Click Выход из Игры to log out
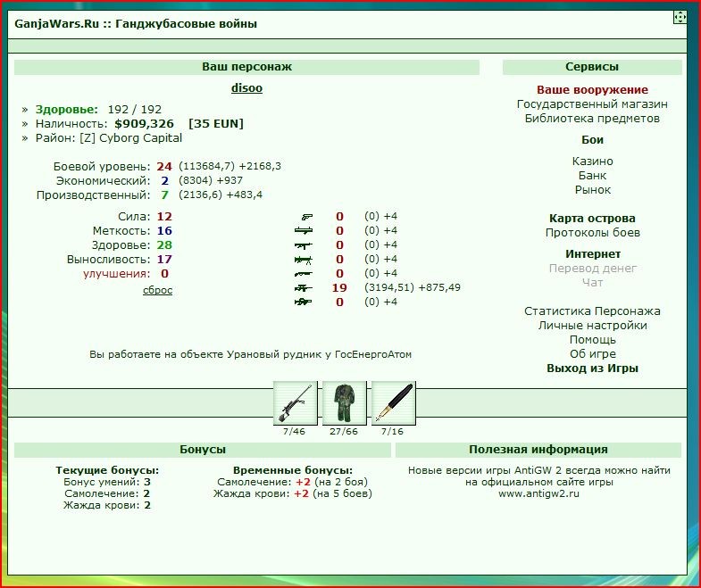This screenshot has height=588, width=701. (x=592, y=369)
